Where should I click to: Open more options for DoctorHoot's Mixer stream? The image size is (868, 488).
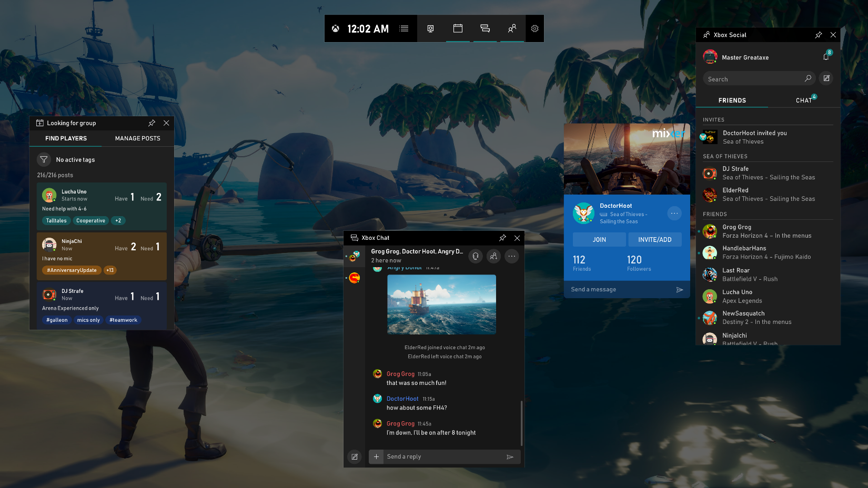[x=674, y=213]
